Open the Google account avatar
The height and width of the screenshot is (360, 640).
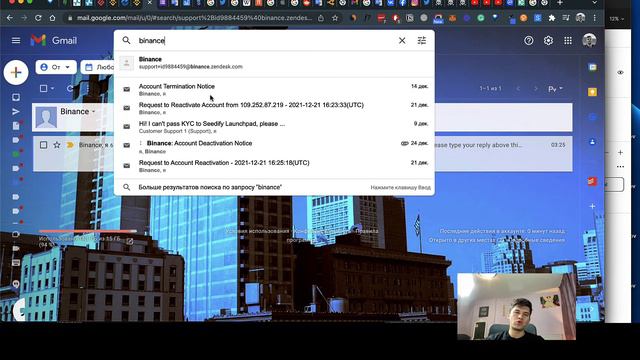tap(589, 40)
